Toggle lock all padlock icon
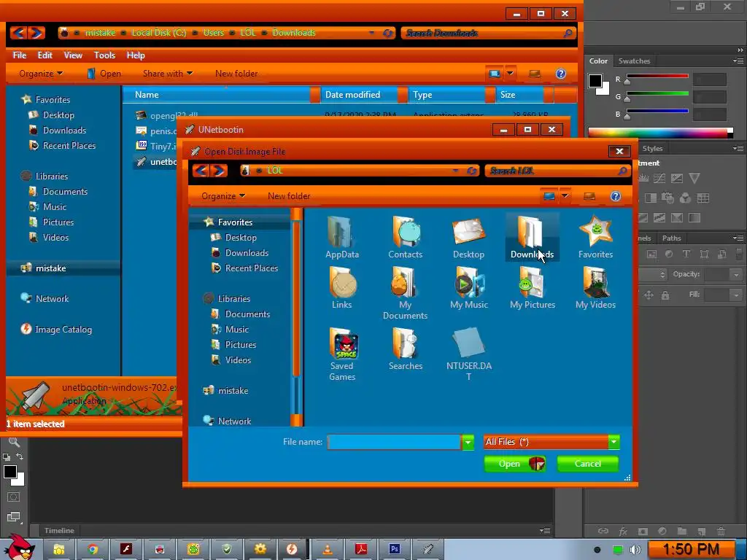 pos(665,295)
